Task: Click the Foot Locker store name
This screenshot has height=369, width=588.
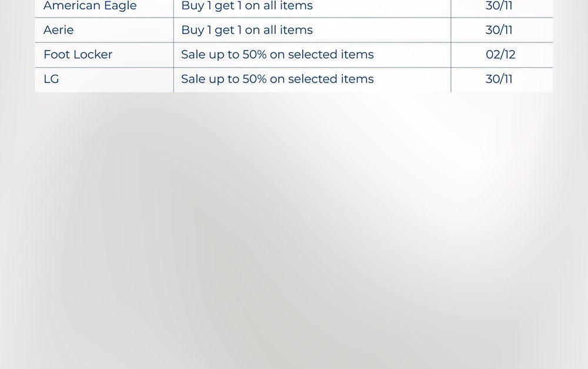Action: pyautogui.click(x=78, y=55)
